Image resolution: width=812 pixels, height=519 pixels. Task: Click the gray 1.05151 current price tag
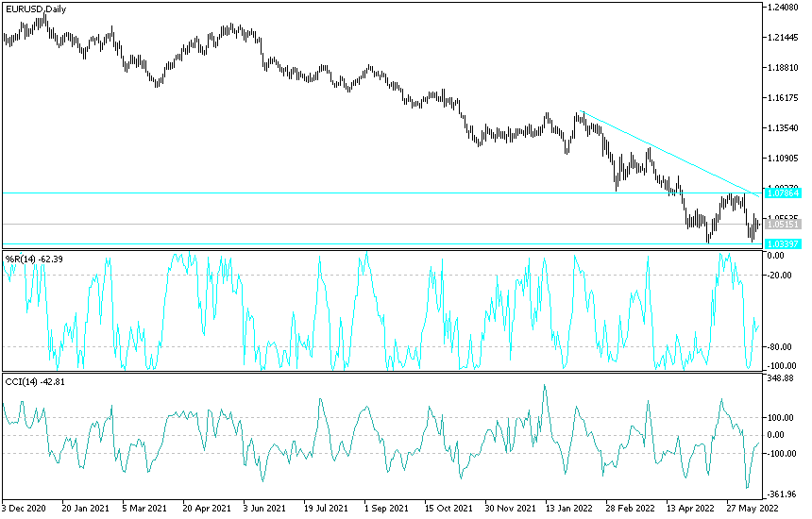pyautogui.click(x=783, y=224)
